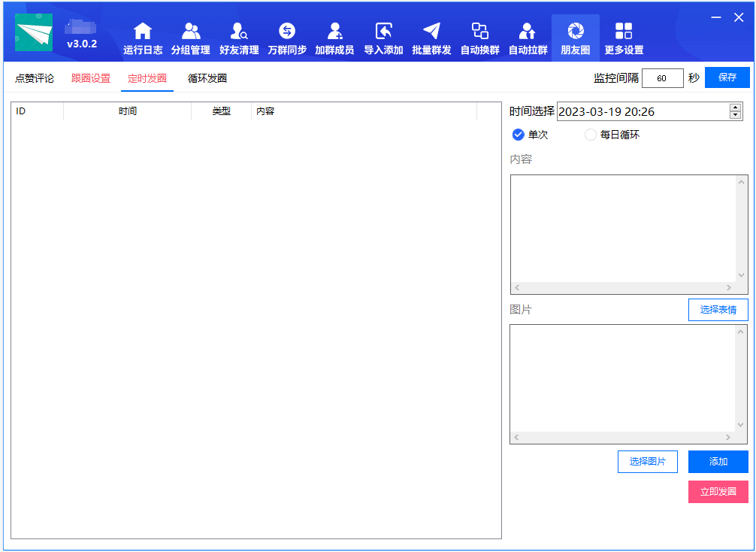Increase time with the up stepper arrow

coord(735,107)
